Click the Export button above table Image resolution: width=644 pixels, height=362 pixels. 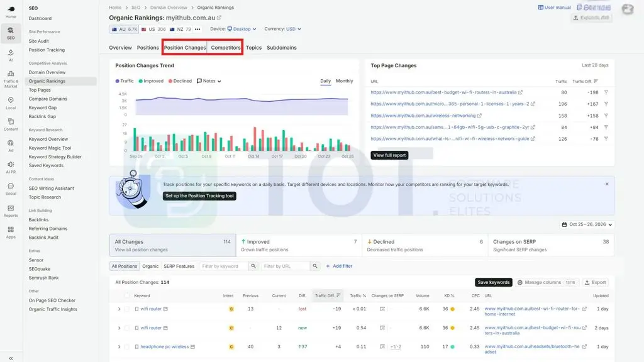click(596, 282)
